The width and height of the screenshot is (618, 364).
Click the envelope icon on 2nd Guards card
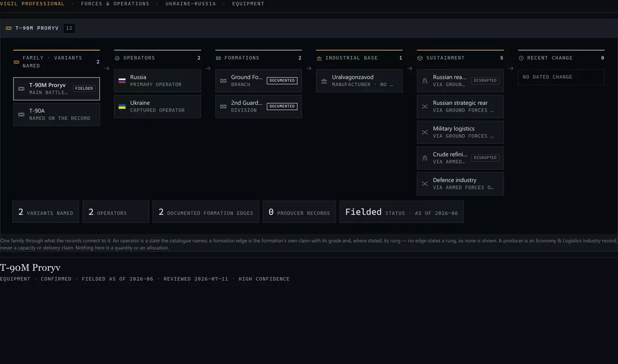(x=223, y=106)
